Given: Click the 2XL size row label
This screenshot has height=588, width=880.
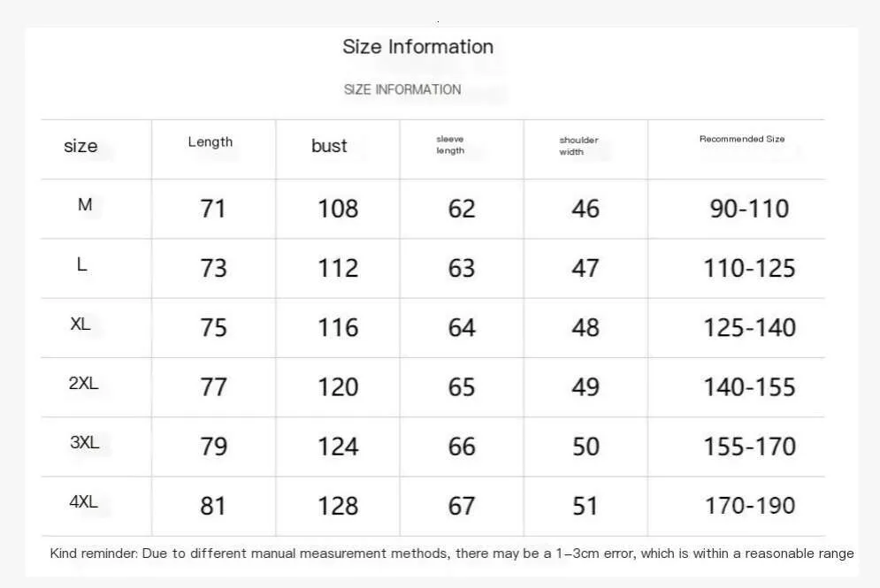Looking at the screenshot, I should coord(83,384).
